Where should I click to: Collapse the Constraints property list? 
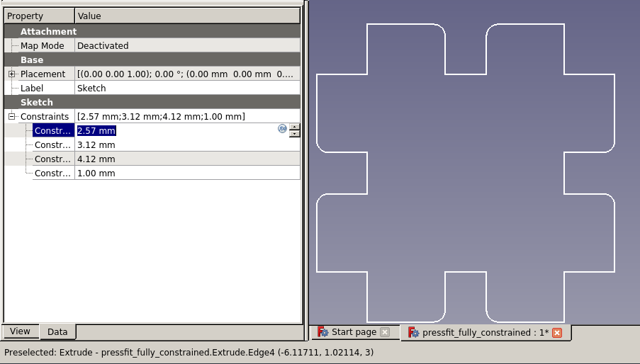pos(12,116)
